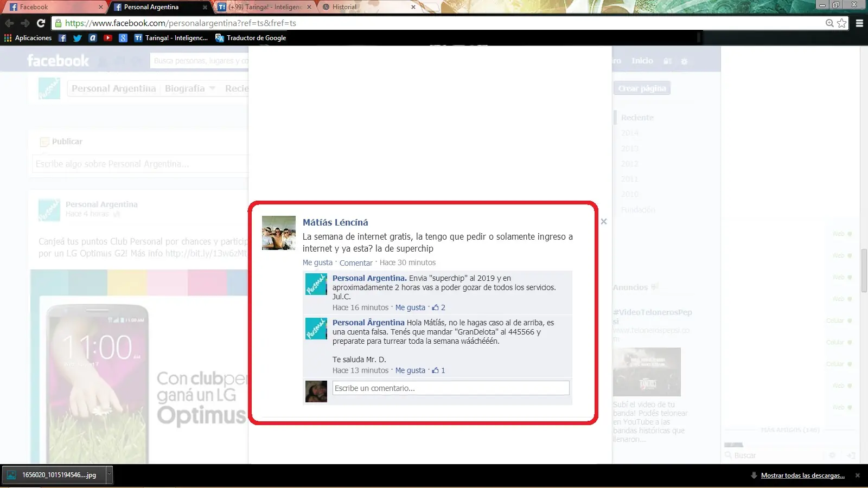Open the YouTube bookmark icon
The height and width of the screenshot is (488, 868).
pyautogui.click(x=108, y=38)
